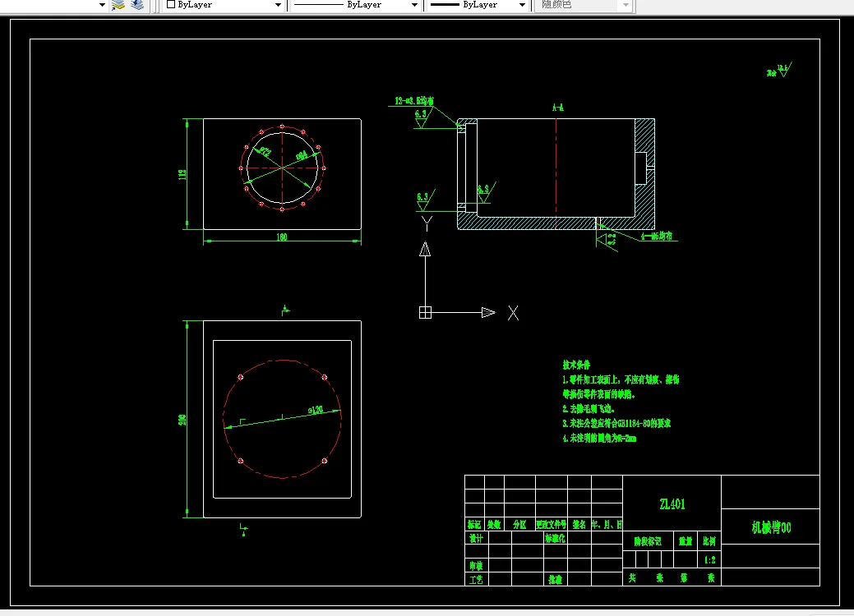Click the lower section cut arrow marker
The image size is (854, 616).
pyautogui.click(x=243, y=530)
